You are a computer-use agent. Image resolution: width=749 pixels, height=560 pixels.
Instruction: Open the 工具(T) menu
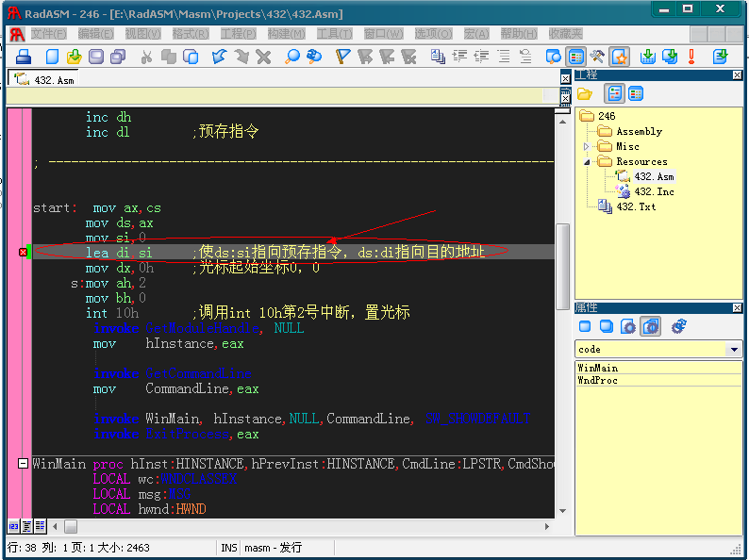point(334,33)
